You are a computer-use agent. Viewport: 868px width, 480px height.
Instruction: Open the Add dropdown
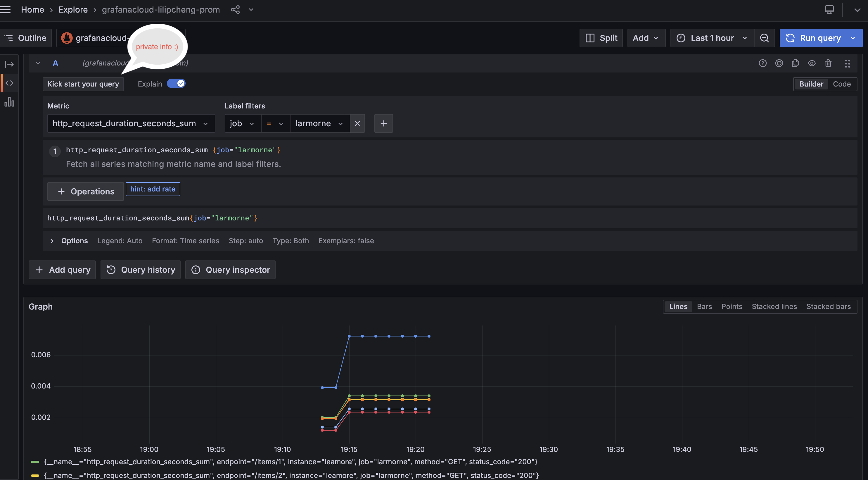pos(646,38)
